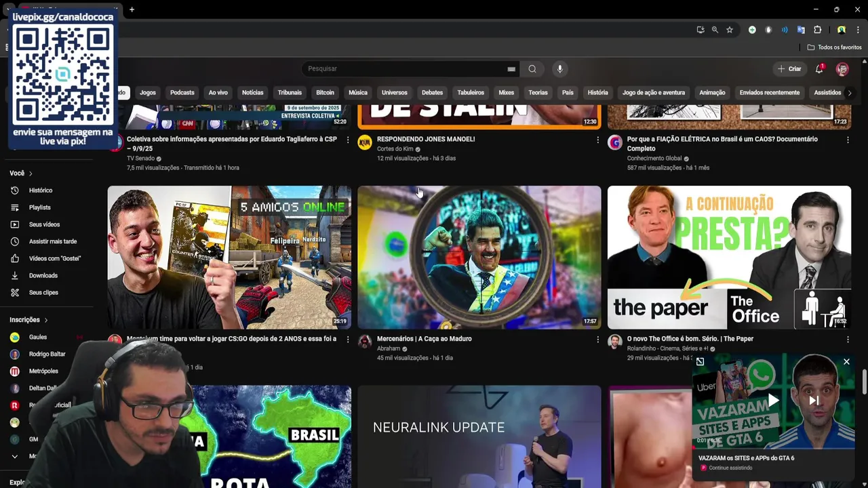
Task: Close the miniplayer
Action: coord(846,362)
